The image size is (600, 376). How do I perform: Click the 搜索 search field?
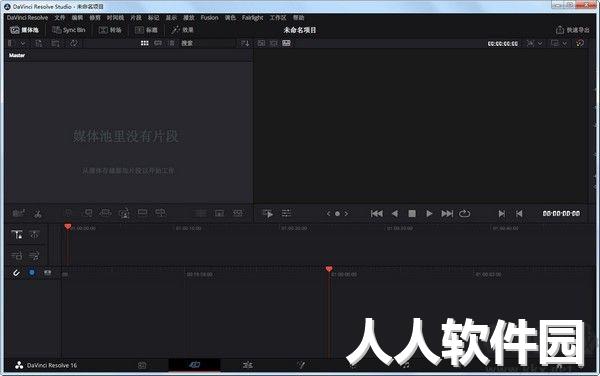207,43
